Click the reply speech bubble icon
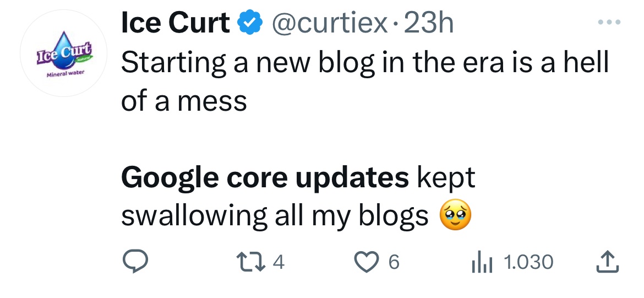 (134, 262)
